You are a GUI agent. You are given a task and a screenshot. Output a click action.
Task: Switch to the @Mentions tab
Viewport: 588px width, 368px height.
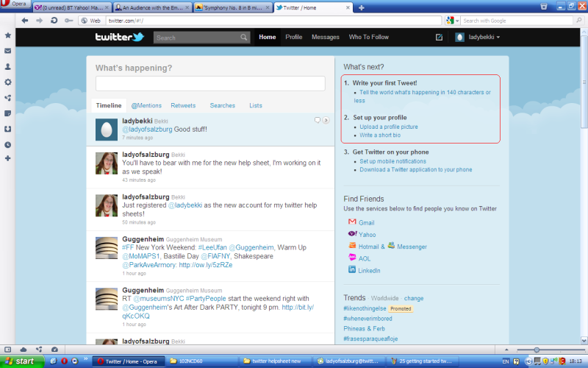pos(146,105)
